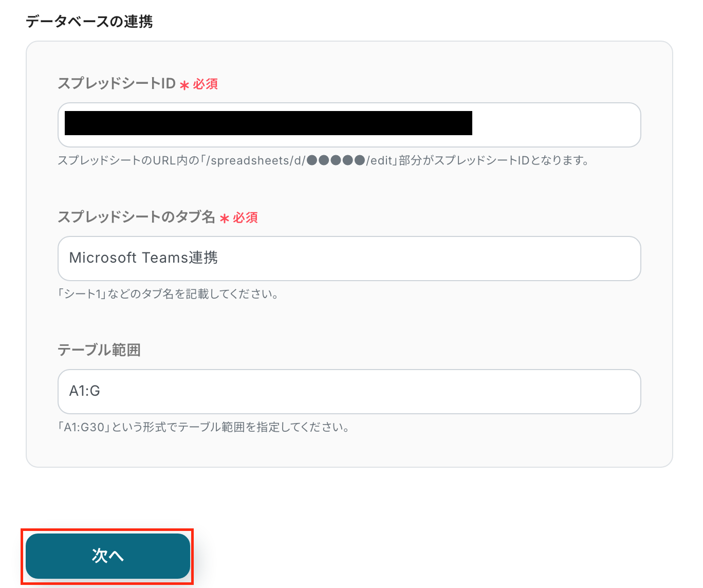Click the スプレッドシートのタブ名 field label
The height and width of the screenshot is (588, 703).
pyautogui.click(x=136, y=217)
